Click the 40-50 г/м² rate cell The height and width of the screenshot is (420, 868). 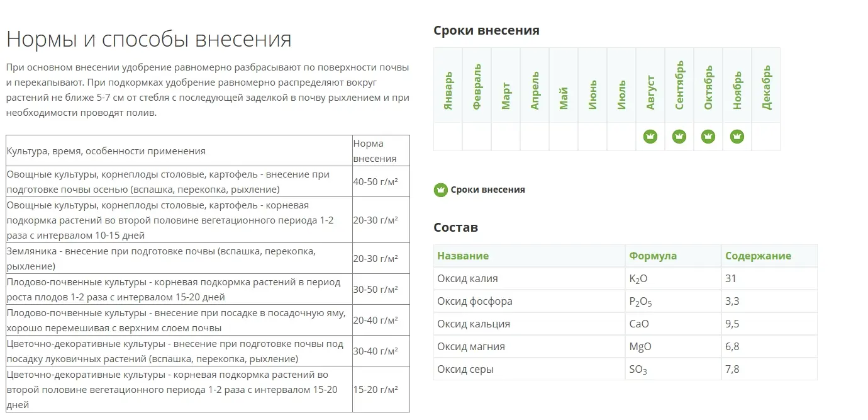pos(376,182)
